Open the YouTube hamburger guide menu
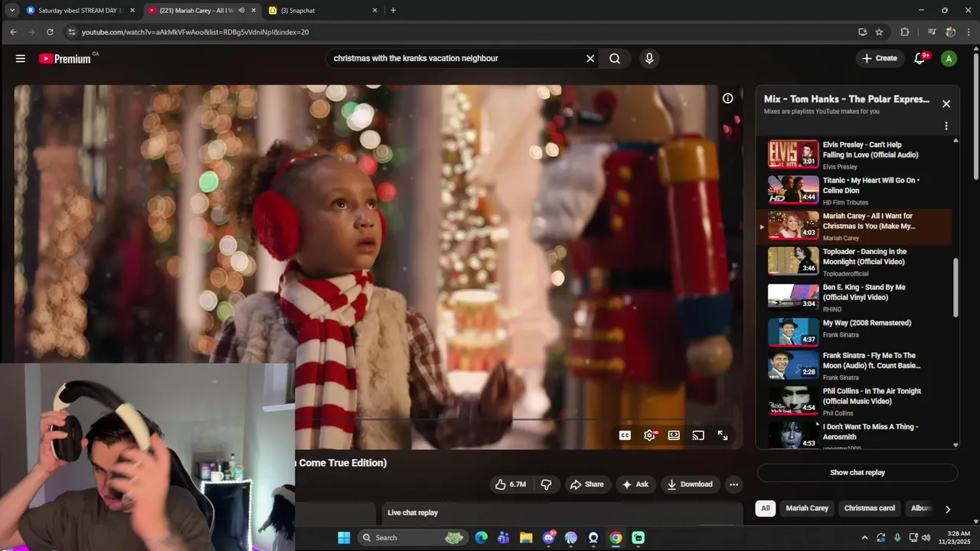Image resolution: width=980 pixels, height=551 pixels. coord(21,58)
